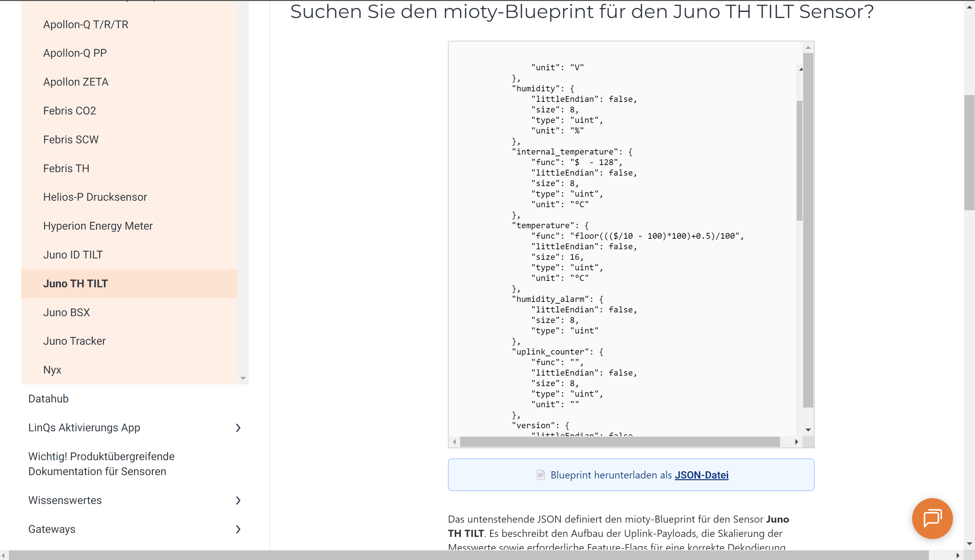Screen dimensions: 975x560
Task: Click the "humidity_alarm": { line
Action: coord(557,299)
